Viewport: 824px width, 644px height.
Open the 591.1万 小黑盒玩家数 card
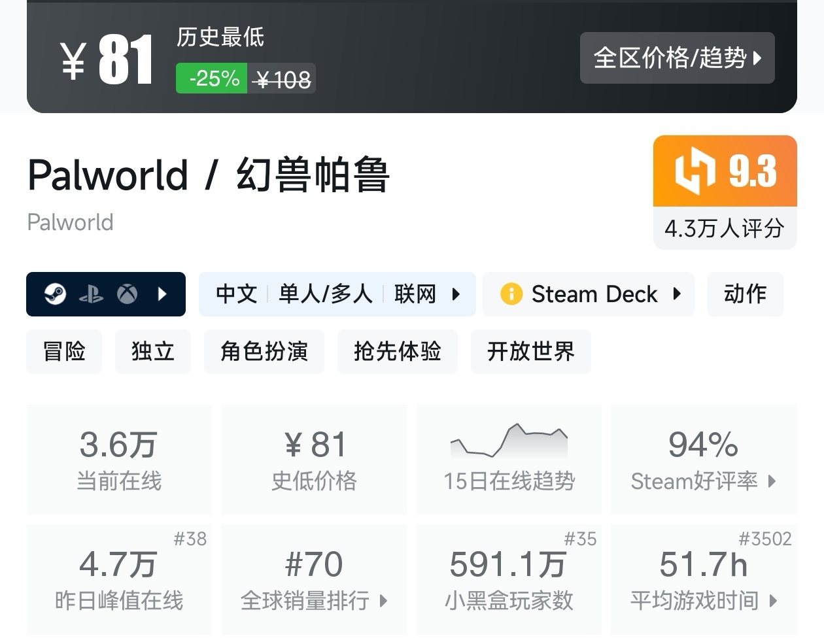click(509, 579)
